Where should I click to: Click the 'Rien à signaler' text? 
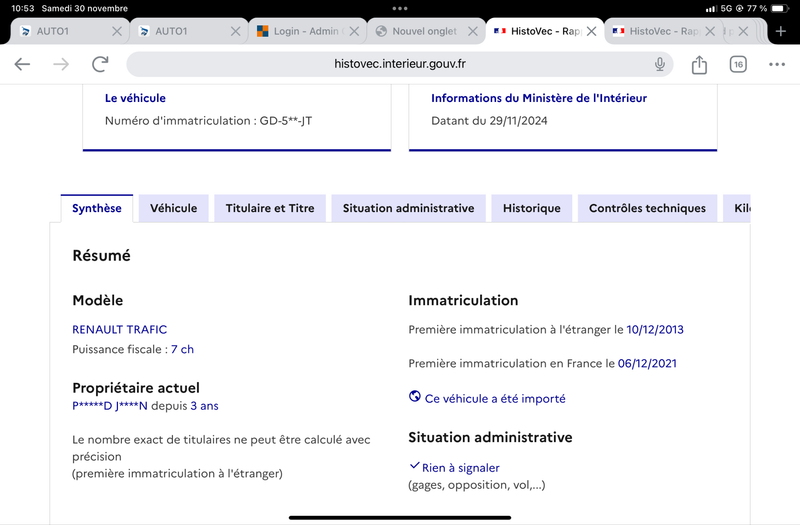pyautogui.click(x=461, y=468)
